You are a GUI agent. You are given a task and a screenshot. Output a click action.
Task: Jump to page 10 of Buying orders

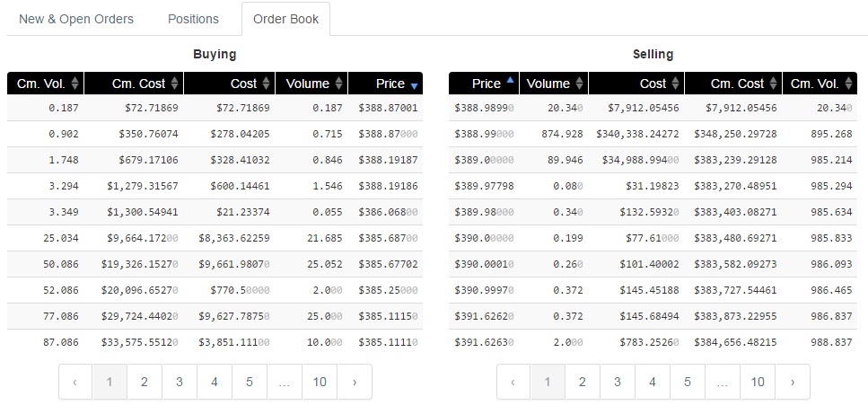tap(320, 382)
